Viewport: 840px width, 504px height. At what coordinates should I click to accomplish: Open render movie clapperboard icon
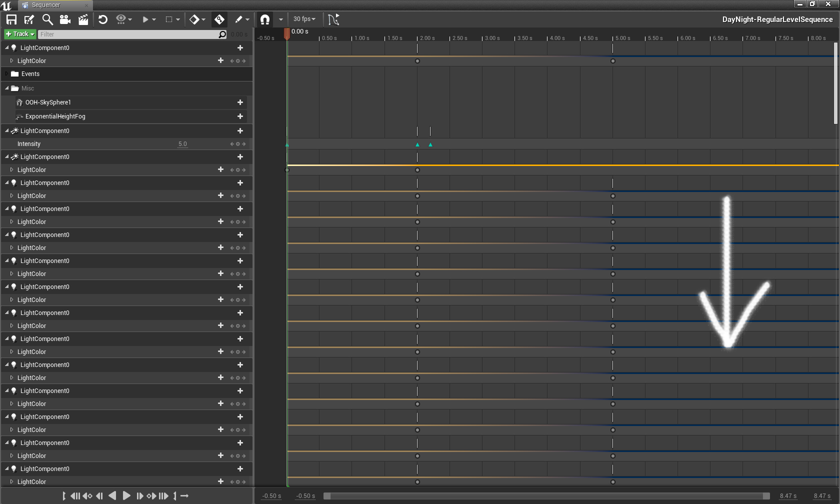(83, 19)
